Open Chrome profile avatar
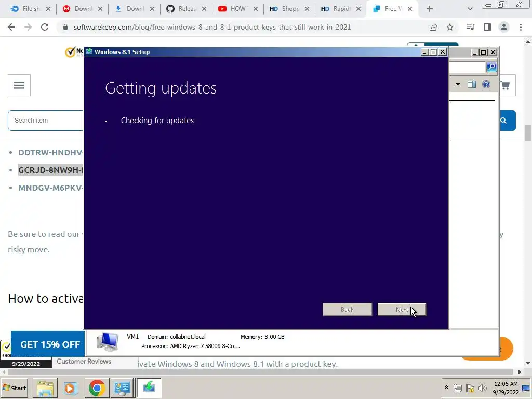The image size is (532, 399). click(x=504, y=27)
